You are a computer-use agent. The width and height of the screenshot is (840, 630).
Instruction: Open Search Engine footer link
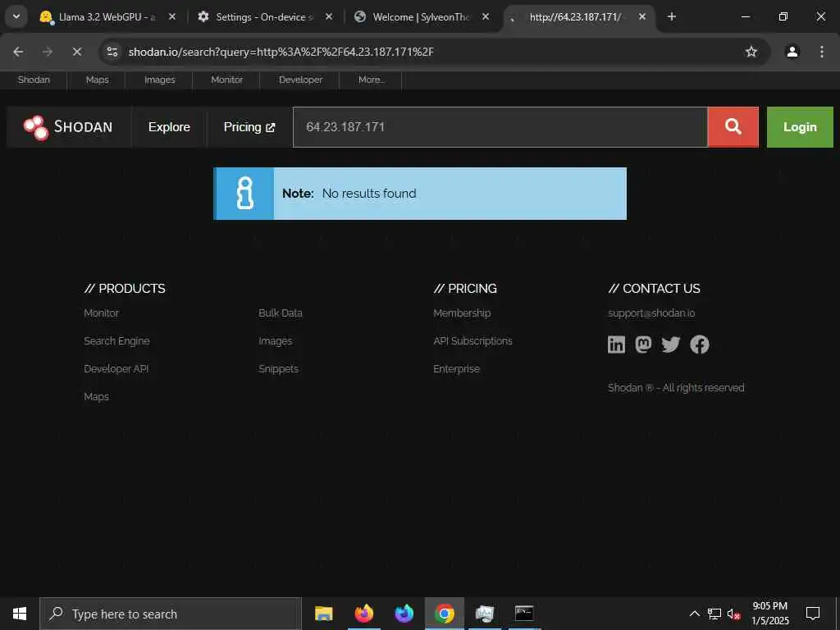[x=116, y=340]
